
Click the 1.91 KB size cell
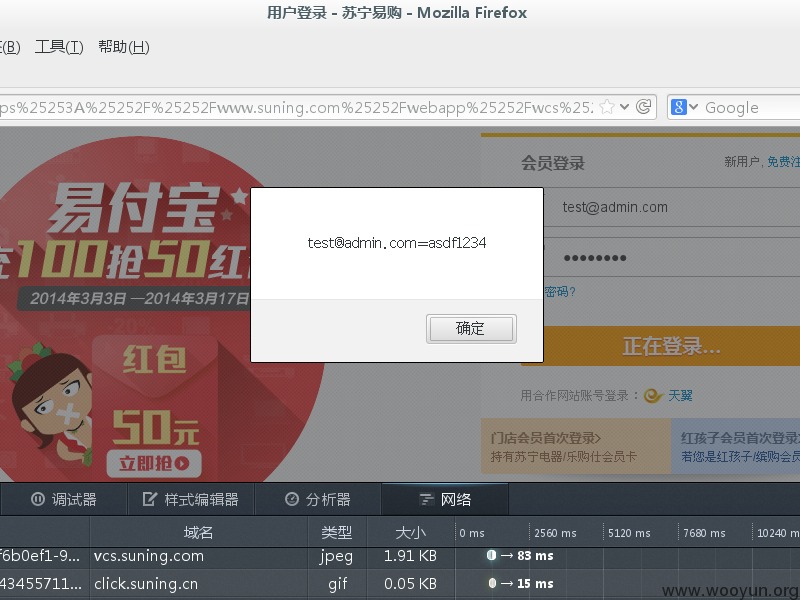pos(410,556)
